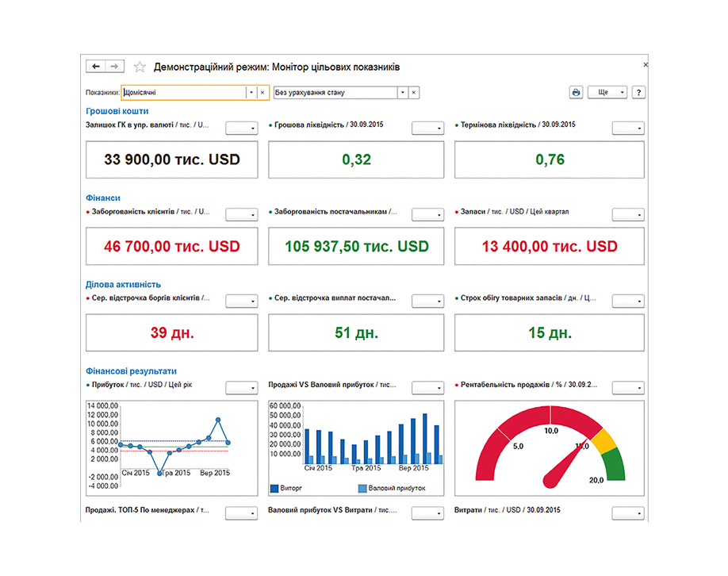Click the forward navigation arrow

(x=116, y=67)
